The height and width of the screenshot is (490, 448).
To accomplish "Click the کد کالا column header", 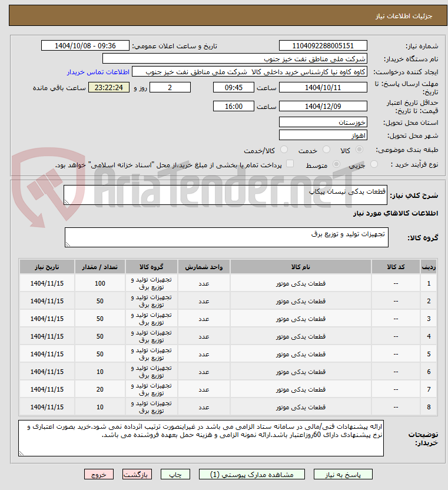I will [x=396, y=267].
